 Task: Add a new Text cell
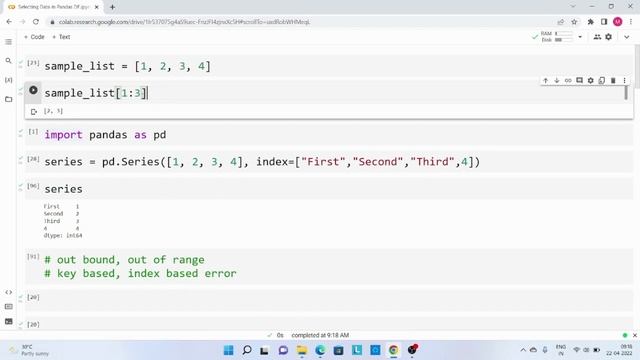click(61, 37)
